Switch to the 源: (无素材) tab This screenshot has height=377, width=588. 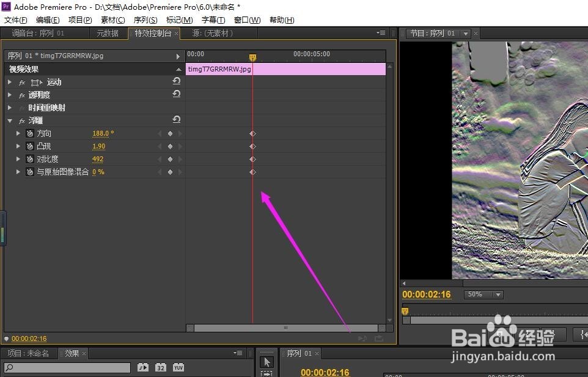213,34
